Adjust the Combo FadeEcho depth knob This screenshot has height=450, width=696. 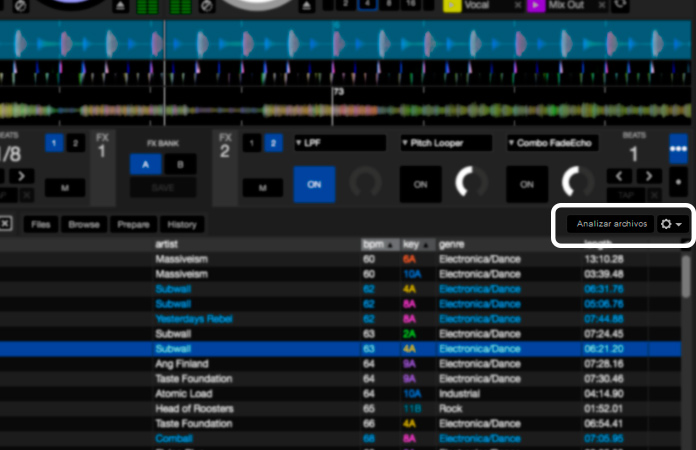point(578,182)
